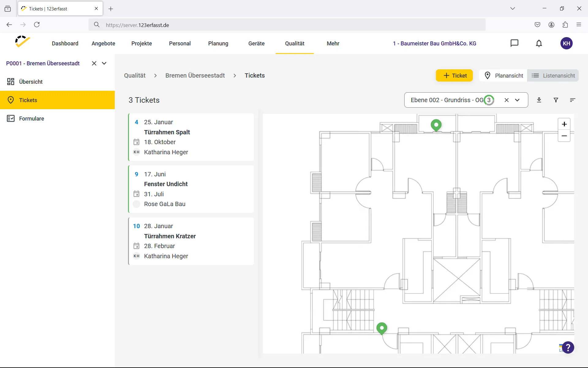Open Formulare in the sidebar
Screen dimensions: 588x368
(x=57, y=118)
